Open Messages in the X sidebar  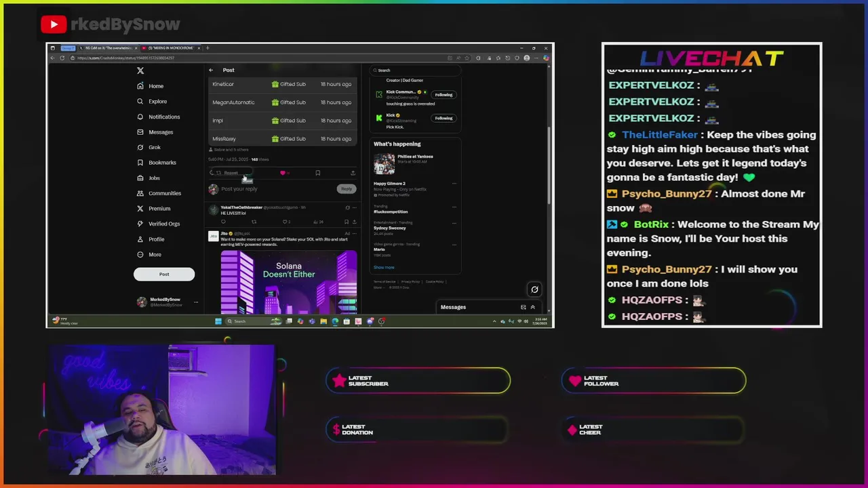pos(155,132)
